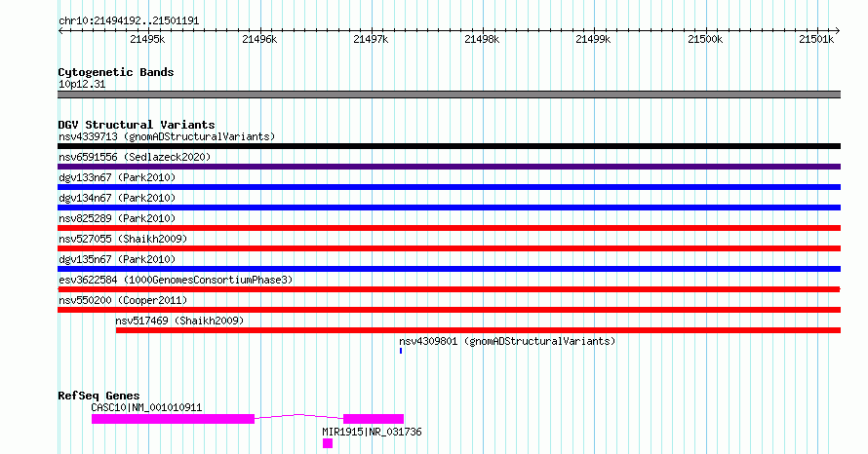Viewport: 868px width, 454px height.
Task: Select the red nsv517469 variant bar
Action: click(x=478, y=330)
